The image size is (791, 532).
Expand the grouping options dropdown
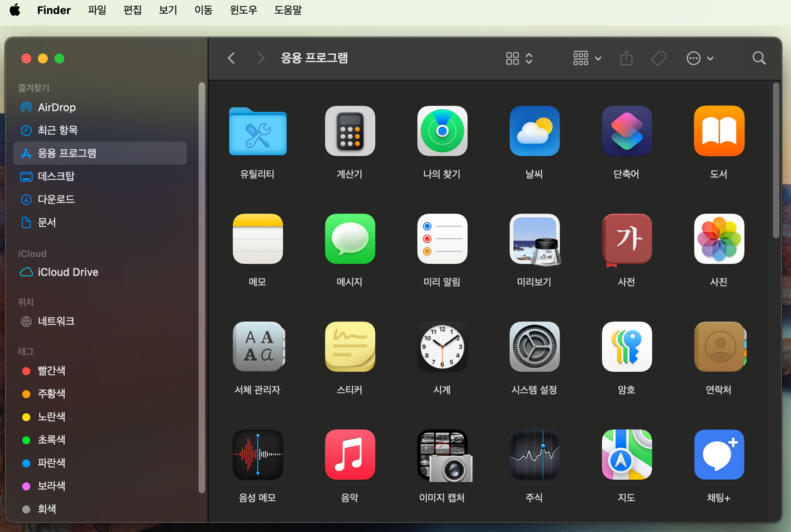(587, 58)
